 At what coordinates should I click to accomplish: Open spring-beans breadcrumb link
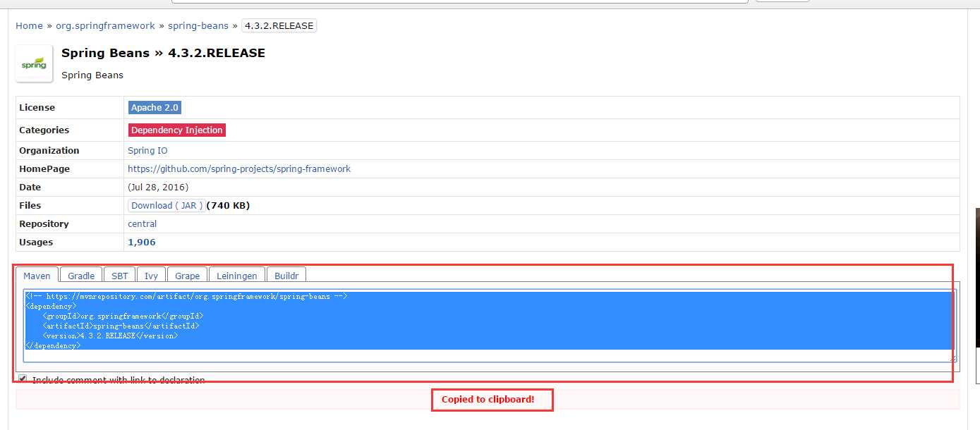pos(198,25)
